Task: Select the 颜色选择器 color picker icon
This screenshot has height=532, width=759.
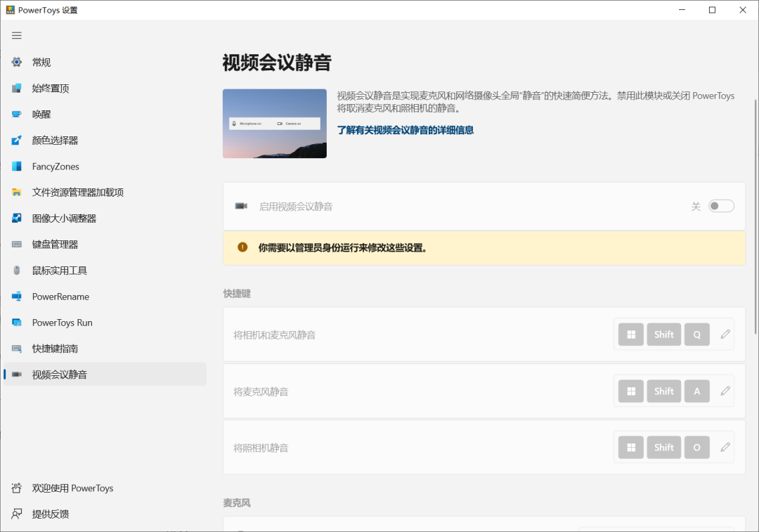Action: pyautogui.click(x=17, y=141)
